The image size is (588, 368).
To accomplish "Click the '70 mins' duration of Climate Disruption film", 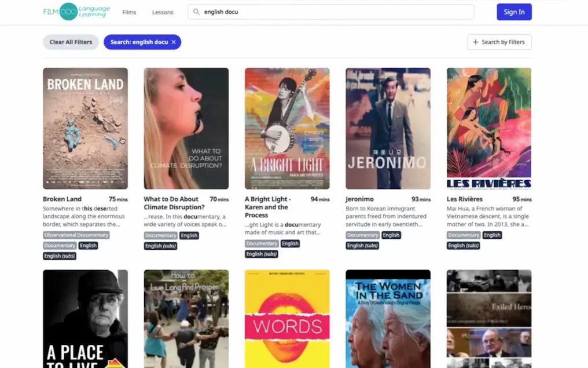I will point(219,199).
